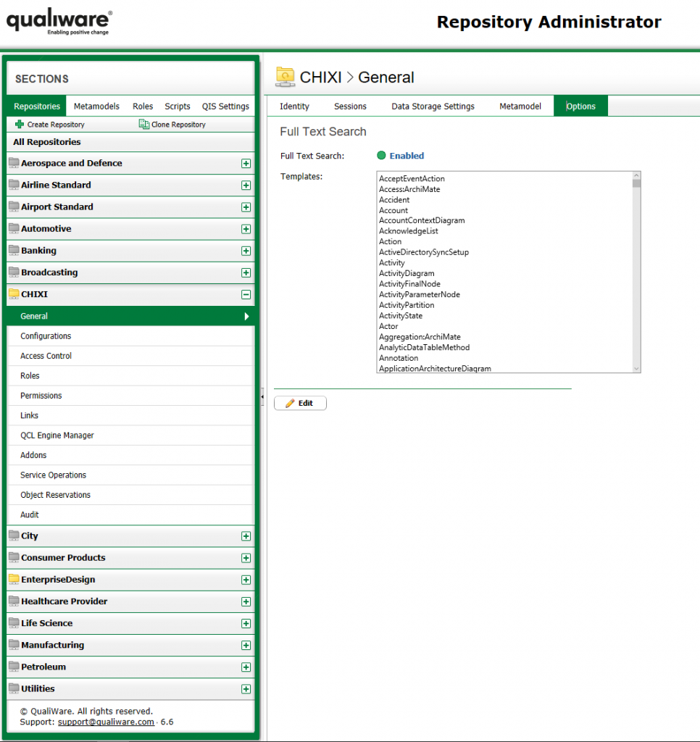Click the QualiWare logo

click(x=58, y=22)
